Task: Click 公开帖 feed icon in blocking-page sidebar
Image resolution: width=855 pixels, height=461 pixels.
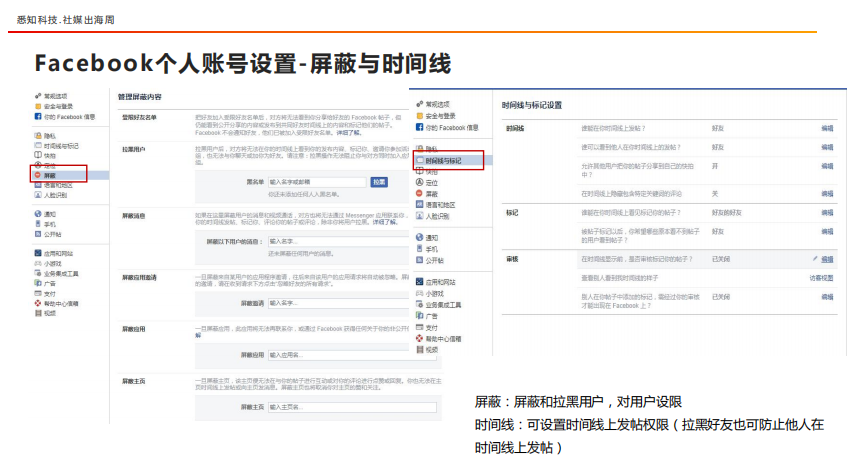Action: point(38,234)
